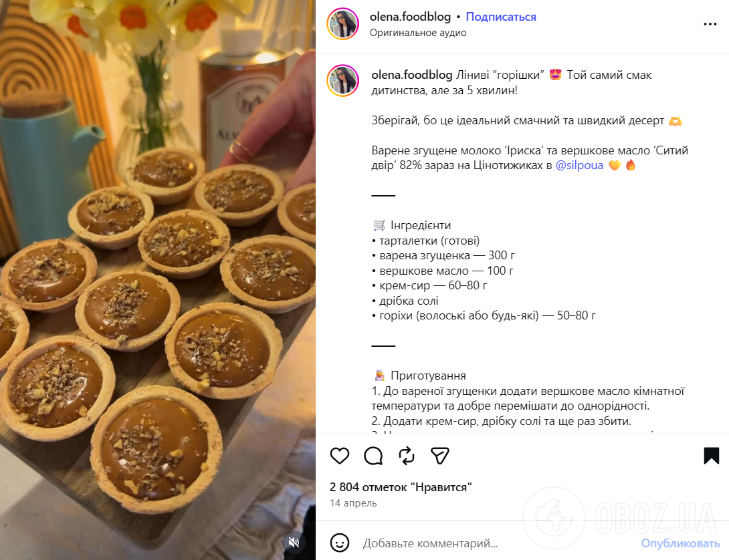Click olena.foodblog username in caption
This screenshot has width=729, height=560.
tap(411, 75)
